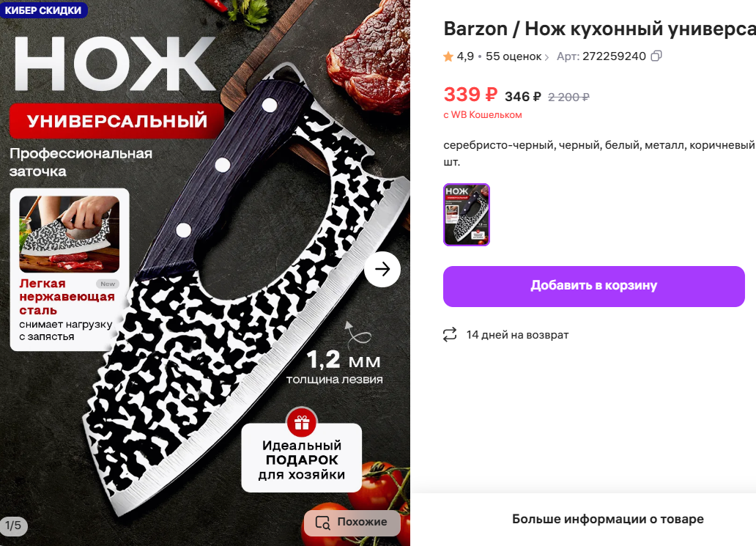The image size is (756, 546).
Task: Click the 339 ₽ wallet price
Action: point(470,95)
